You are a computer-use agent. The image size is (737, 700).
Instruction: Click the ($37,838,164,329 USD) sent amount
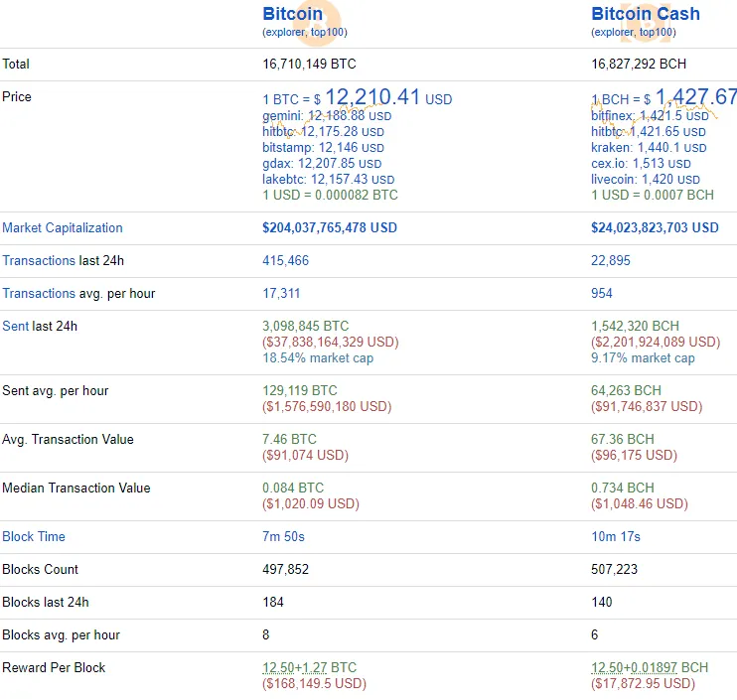tap(331, 342)
